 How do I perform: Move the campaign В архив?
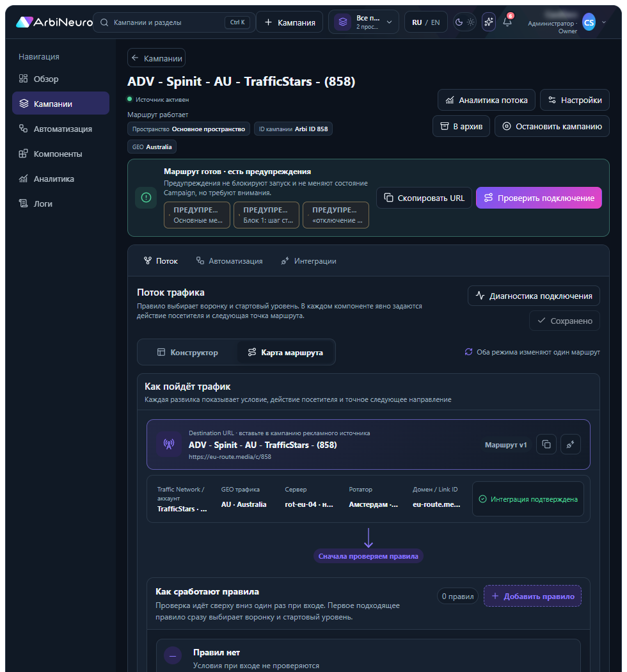click(461, 126)
